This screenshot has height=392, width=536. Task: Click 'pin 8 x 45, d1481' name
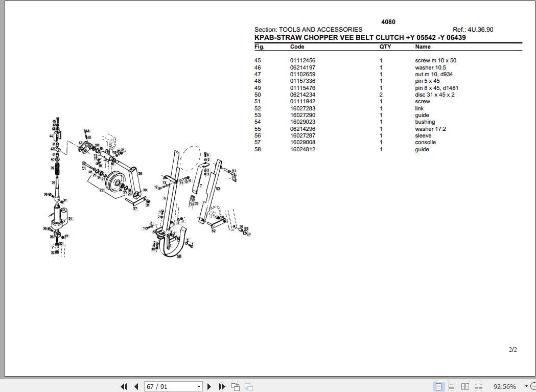436,88
